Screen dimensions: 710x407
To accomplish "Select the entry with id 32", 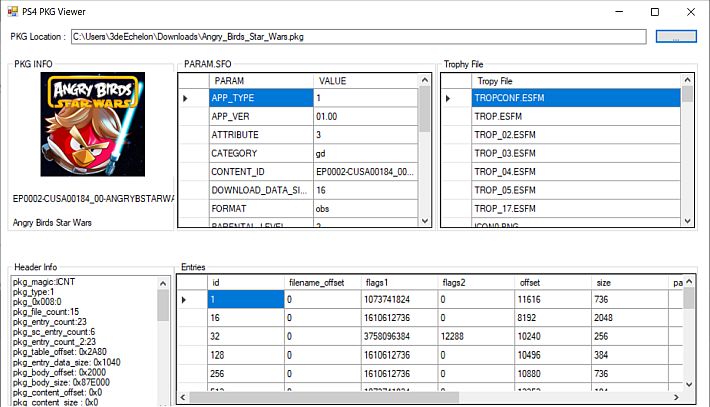I will point(246,336).
